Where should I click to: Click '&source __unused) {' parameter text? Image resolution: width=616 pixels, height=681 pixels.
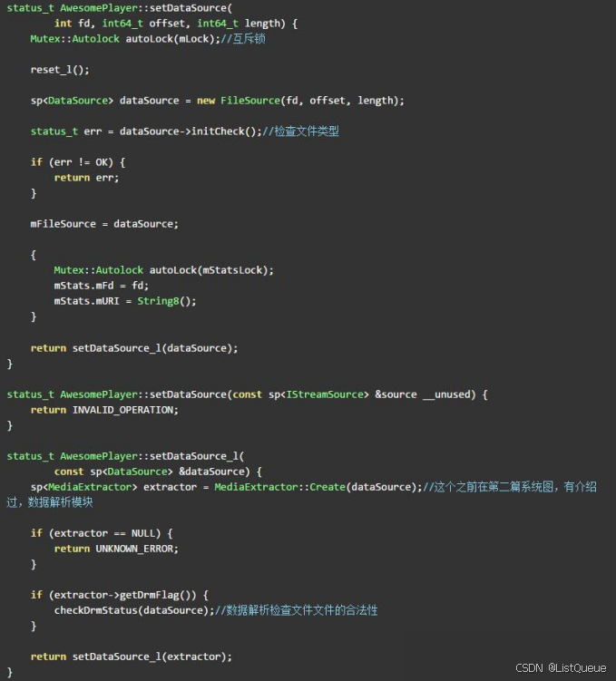click(431, 394)
